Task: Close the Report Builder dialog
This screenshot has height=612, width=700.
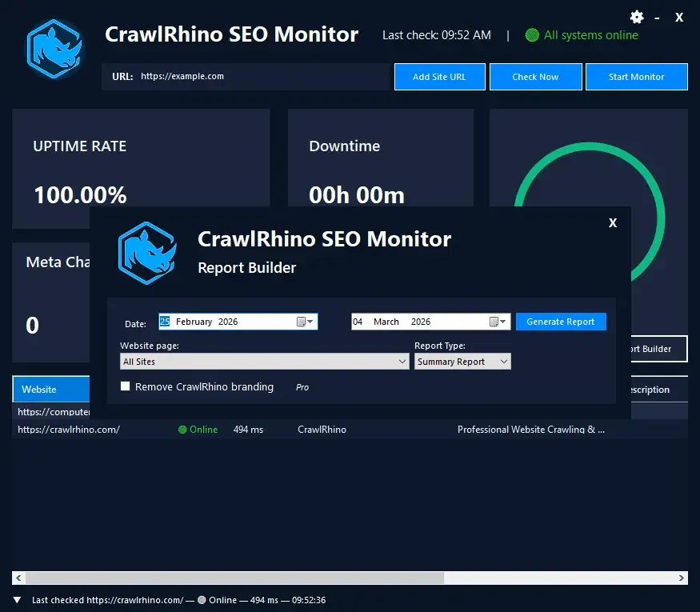Action: pos(613,222)
